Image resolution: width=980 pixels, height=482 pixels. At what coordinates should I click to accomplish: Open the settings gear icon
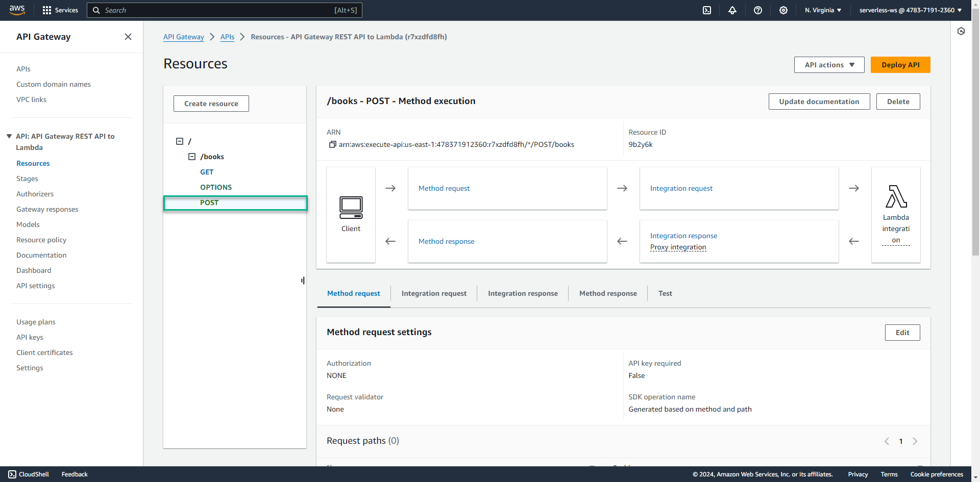click(x=783, y=10)
